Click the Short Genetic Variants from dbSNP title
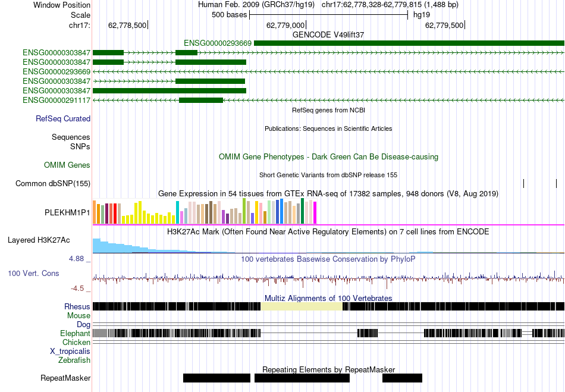This screenshot has width=565, height=392. pyautogui.click(x=328, y=175)
